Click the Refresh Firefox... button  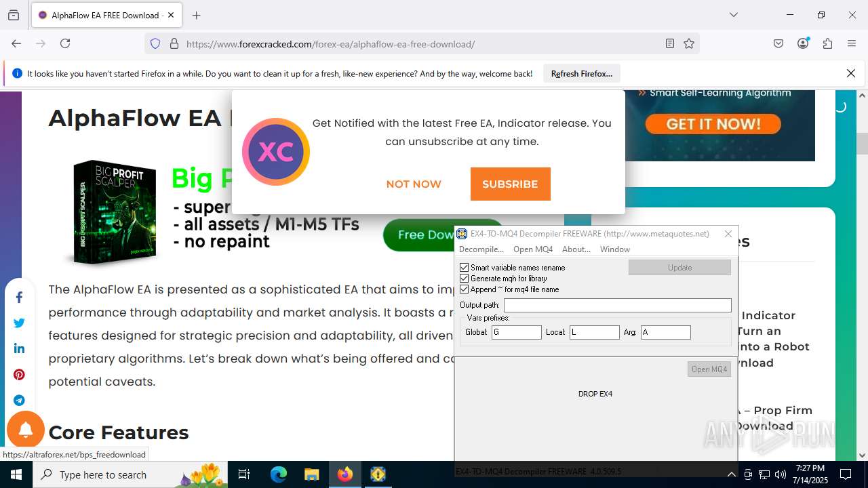tap(582, 74)
